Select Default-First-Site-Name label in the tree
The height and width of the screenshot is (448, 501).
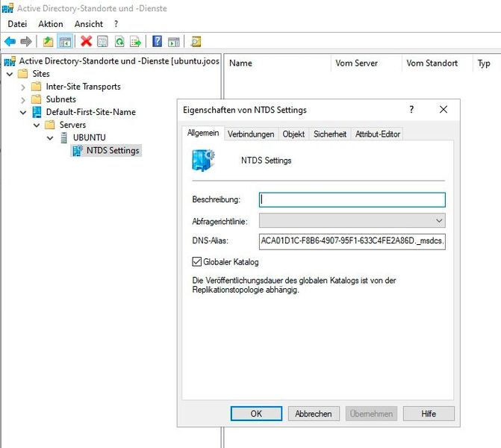click(91, 112)
